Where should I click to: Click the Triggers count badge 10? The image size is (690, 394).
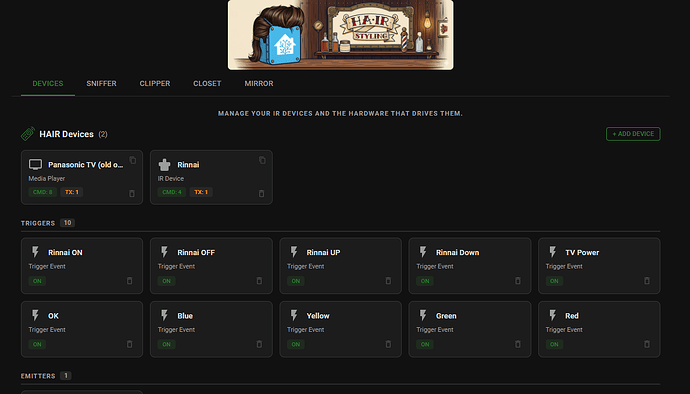67,223
